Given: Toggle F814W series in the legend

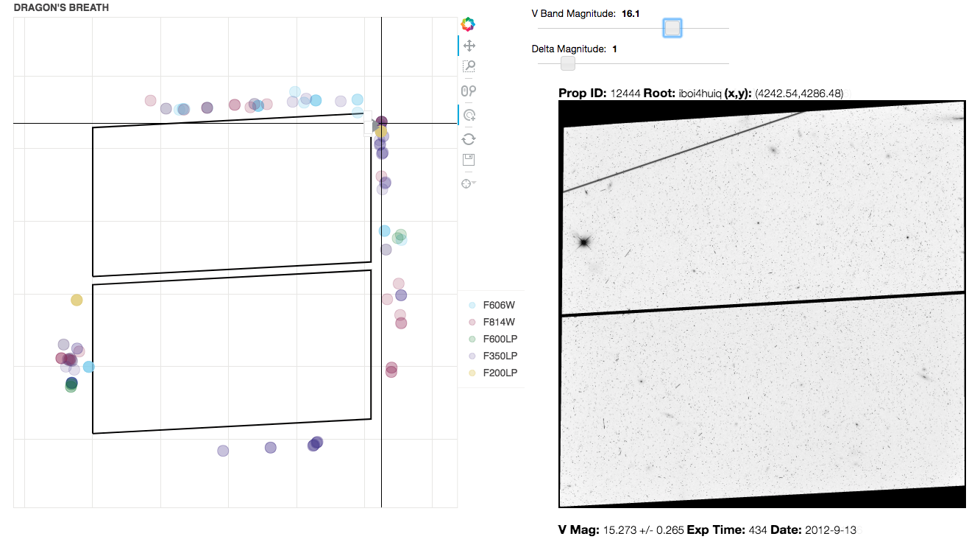Looking at the screenshot, I should (499, 322).
